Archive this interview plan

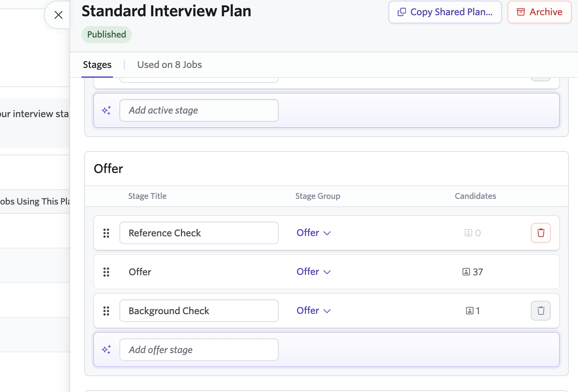tap(539, 12)
